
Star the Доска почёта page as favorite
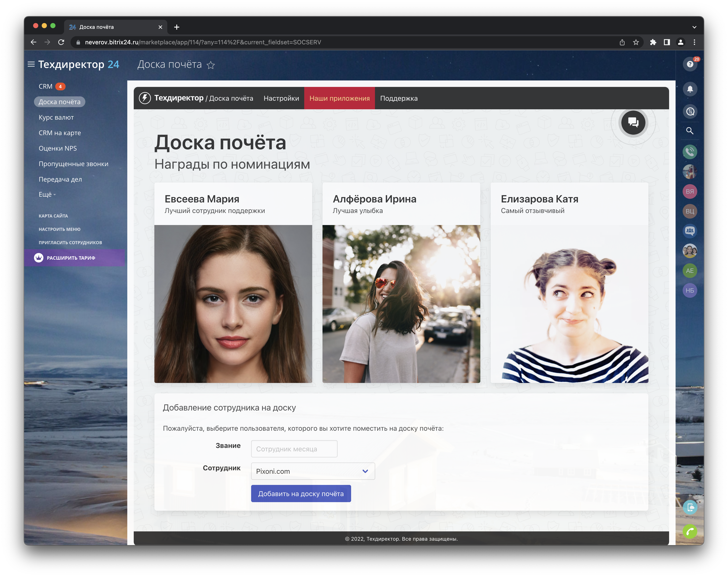[211, 65]
